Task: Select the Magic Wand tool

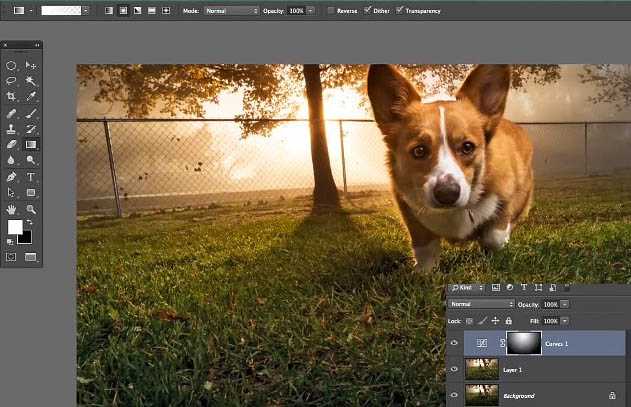Action: click(31, 80)
